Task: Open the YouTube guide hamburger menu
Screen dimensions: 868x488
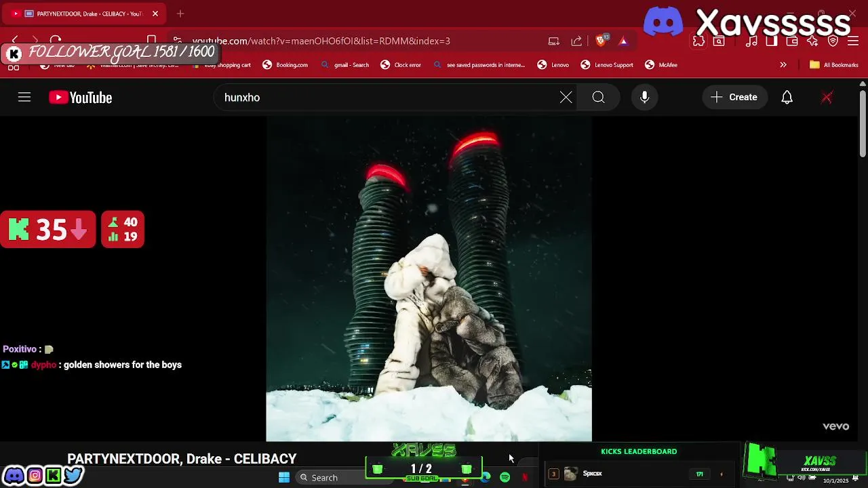Action: click(24, 98)
